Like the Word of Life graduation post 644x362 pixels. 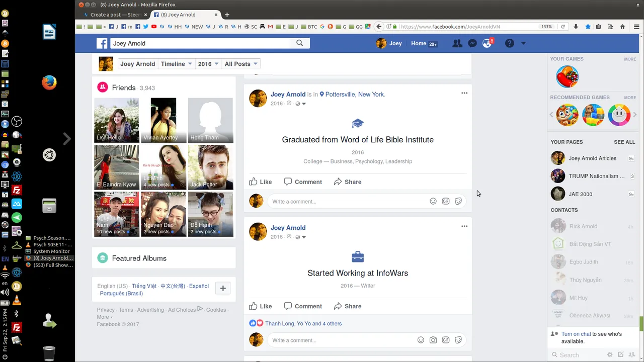tap(261, 182)
